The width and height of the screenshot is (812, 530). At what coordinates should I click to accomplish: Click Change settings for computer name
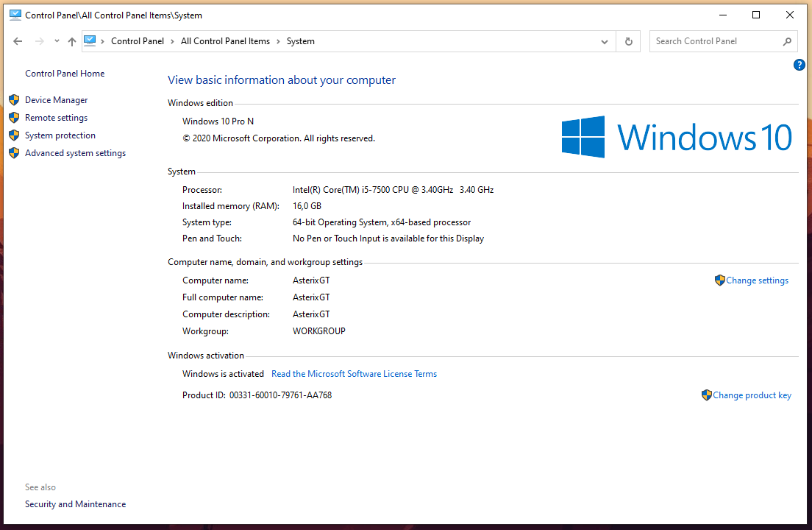[x=757, y=280]
